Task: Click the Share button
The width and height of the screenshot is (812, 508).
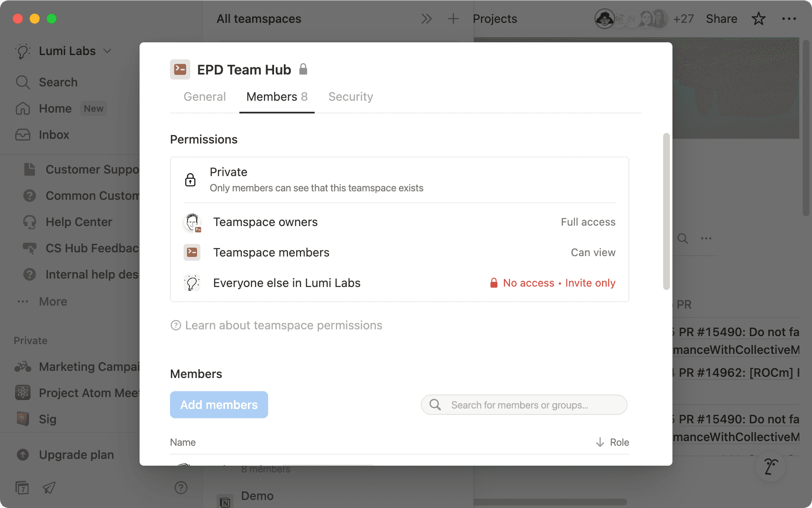Action: point(721,19)
